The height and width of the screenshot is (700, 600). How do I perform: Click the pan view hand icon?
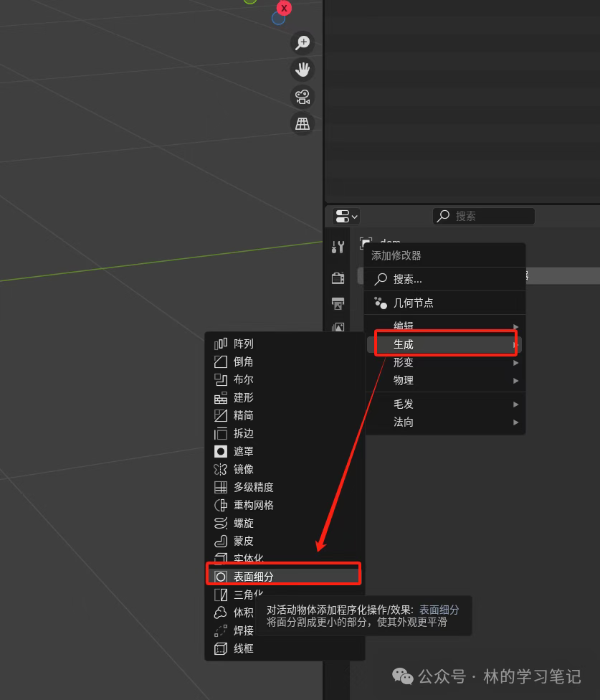303,70
